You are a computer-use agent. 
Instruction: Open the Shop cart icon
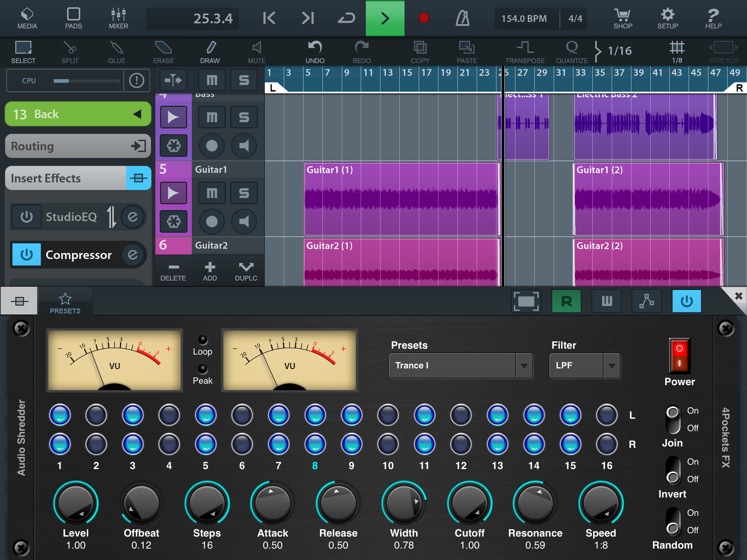(x=622, y=18)
